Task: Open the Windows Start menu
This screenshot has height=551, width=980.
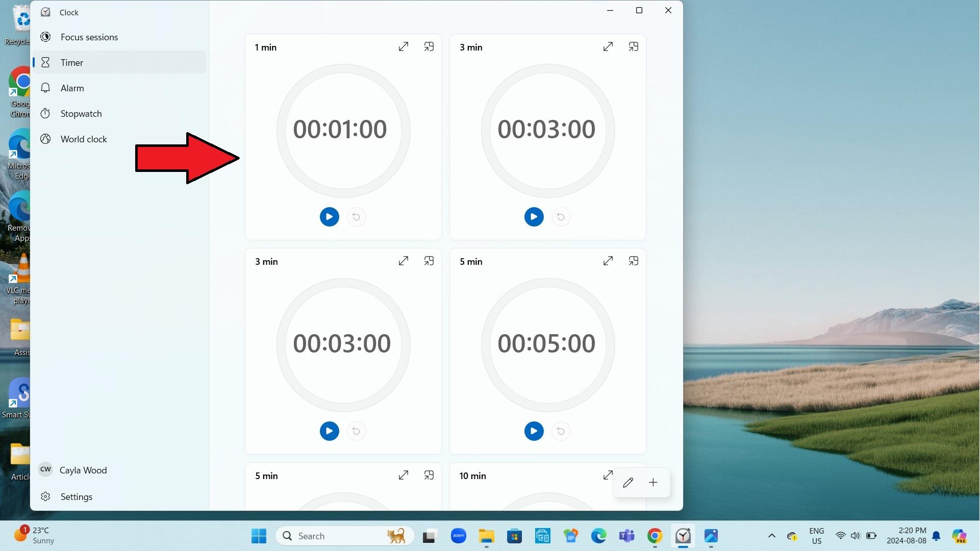Action: (259, 536)
